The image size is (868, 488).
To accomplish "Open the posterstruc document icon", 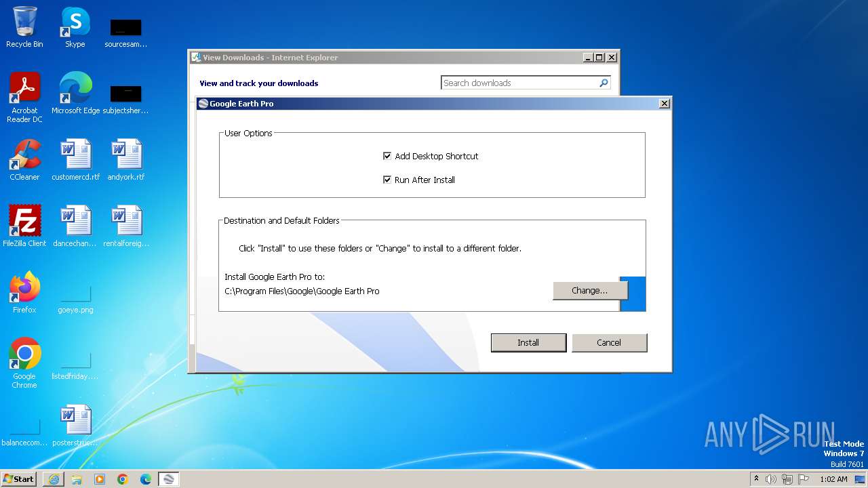I will [x=75, y=426].
